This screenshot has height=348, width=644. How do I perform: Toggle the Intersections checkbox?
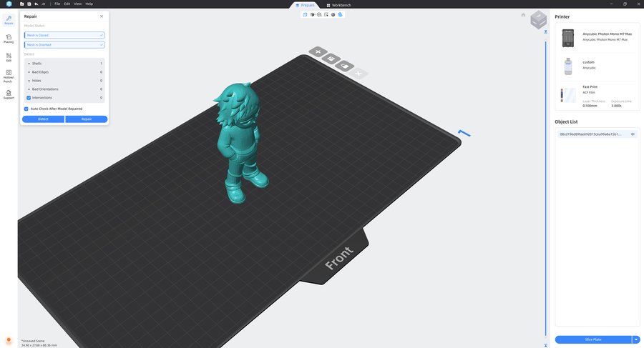pyautogui.click(x=29, y=98)
